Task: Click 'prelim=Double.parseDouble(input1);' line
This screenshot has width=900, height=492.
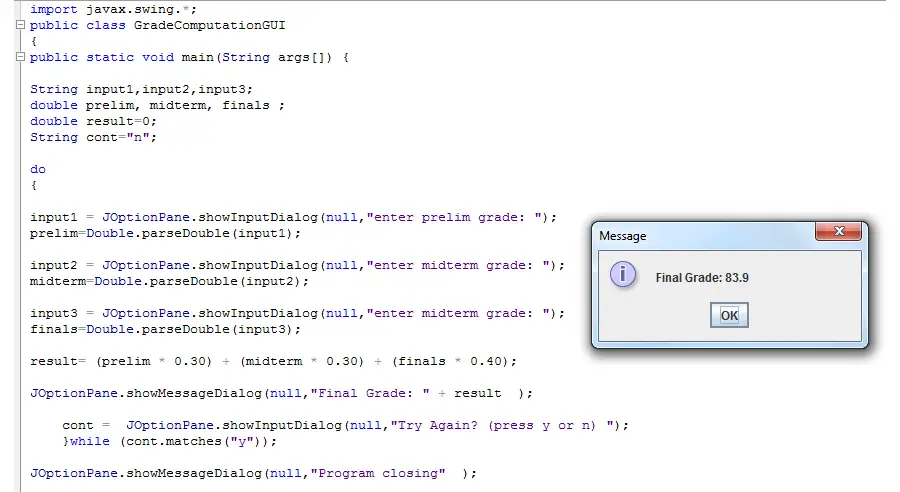Action: point(165,234)
